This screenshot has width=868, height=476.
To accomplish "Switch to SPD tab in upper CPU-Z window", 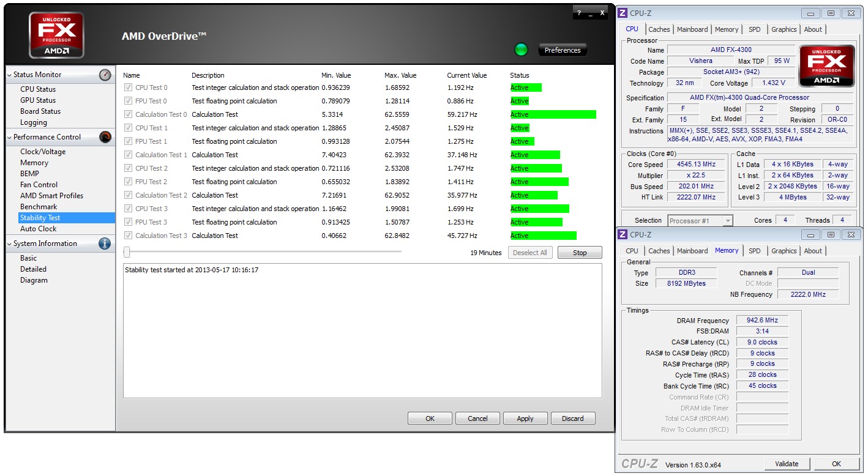I will coord(755,29).
